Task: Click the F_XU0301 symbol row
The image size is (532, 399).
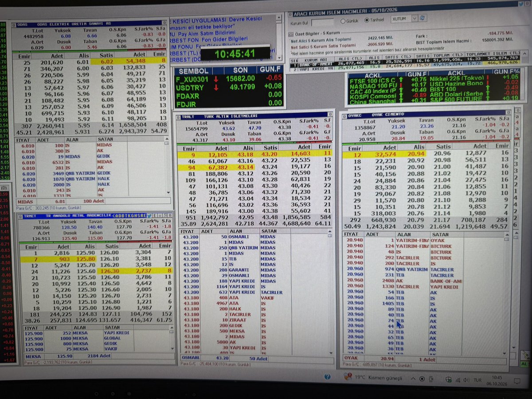Action: 229,78
